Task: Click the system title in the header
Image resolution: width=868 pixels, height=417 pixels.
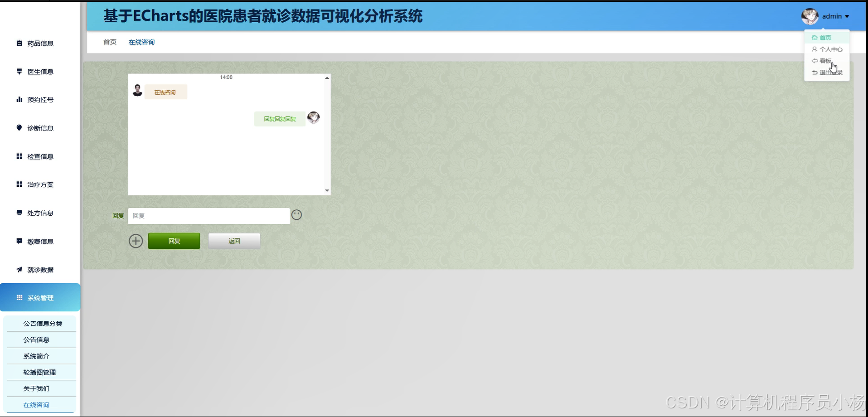Action: tap(263, 16)
